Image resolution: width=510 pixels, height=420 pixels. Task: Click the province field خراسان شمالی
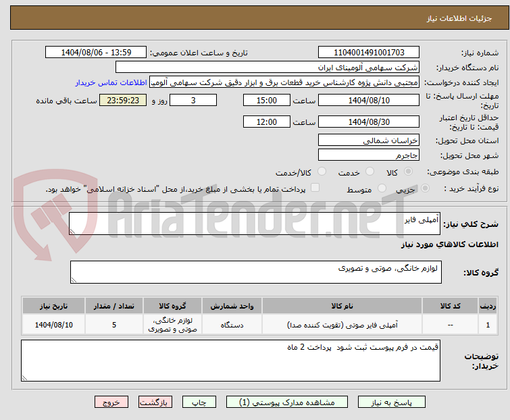click(x=369, y=140)
